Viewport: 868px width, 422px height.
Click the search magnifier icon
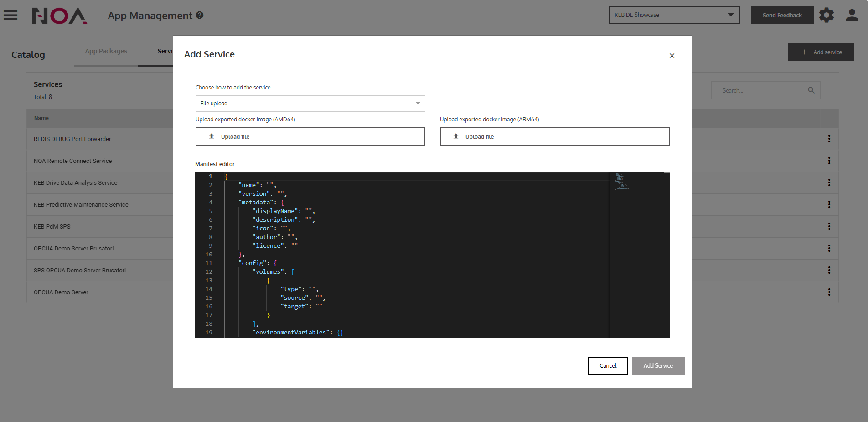(811, 90)
